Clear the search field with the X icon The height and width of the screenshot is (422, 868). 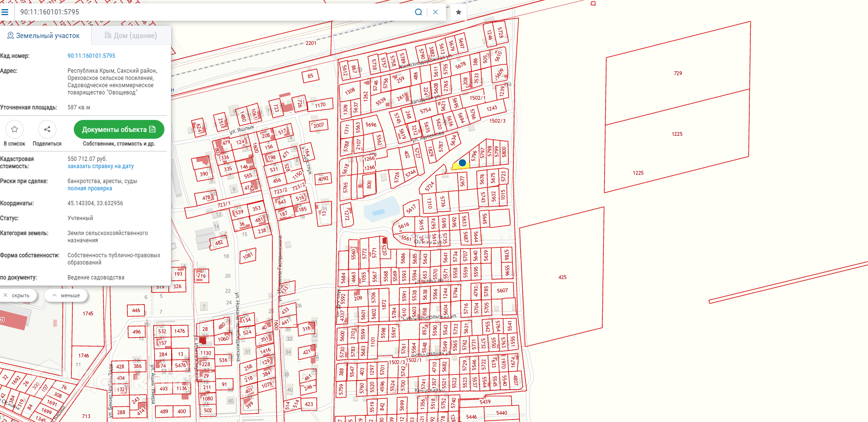(x=435, y=12)
